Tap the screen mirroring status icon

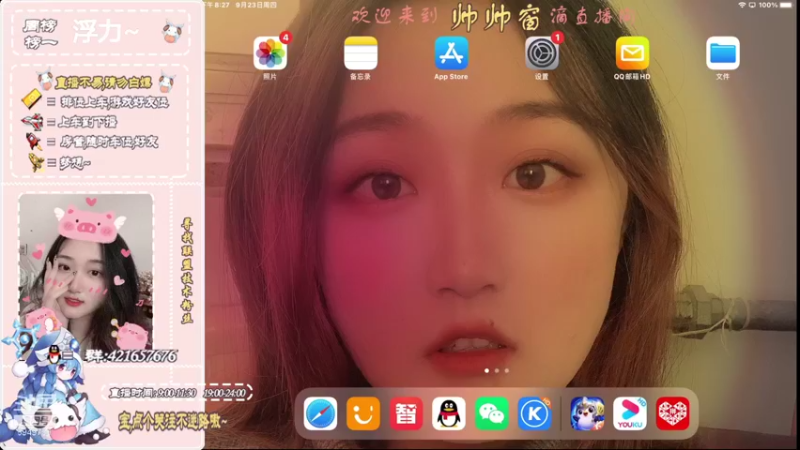pyautogui.click(x=752, y=5)
